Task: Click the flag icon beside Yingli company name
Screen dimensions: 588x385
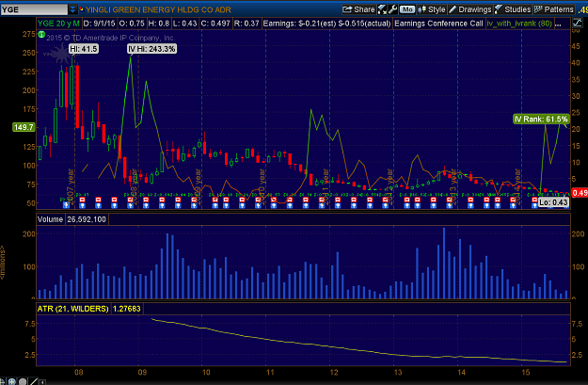Action: (x=81, y=9)
